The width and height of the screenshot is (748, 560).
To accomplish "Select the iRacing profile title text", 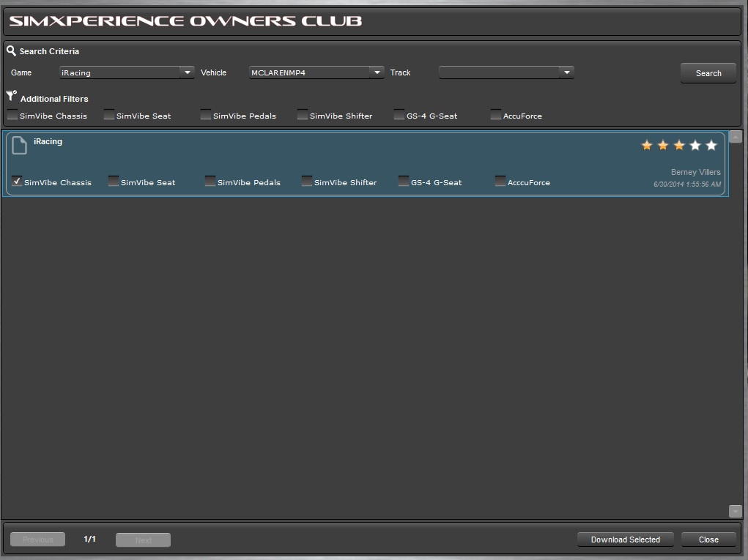I will (48, 141).
